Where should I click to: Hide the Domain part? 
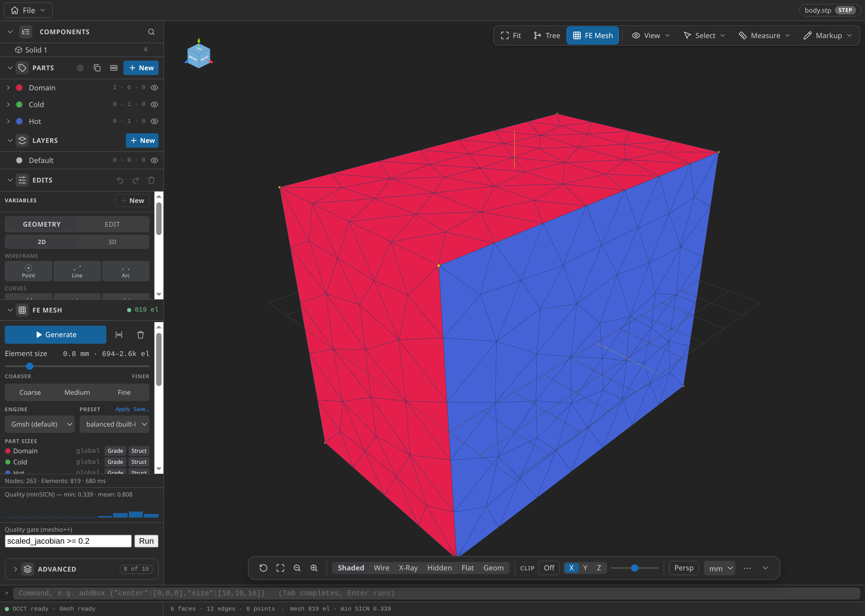click(x=154, y=88)
